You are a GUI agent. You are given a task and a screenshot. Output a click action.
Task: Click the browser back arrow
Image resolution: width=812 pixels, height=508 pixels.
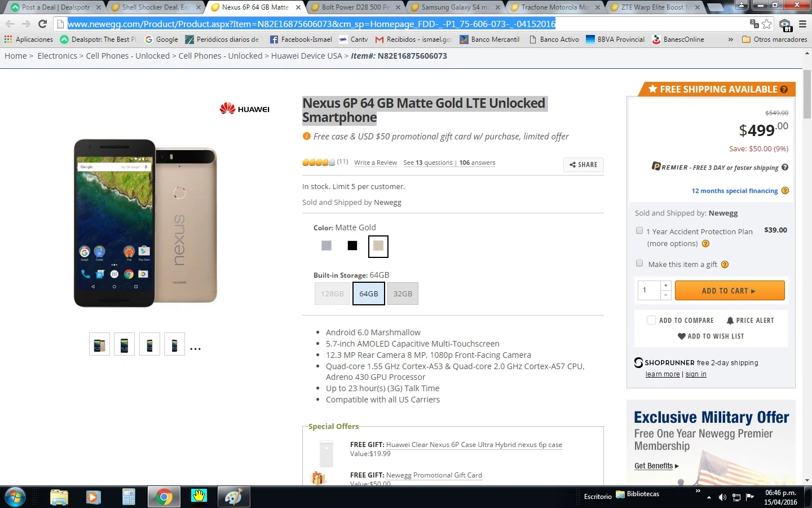10,24
